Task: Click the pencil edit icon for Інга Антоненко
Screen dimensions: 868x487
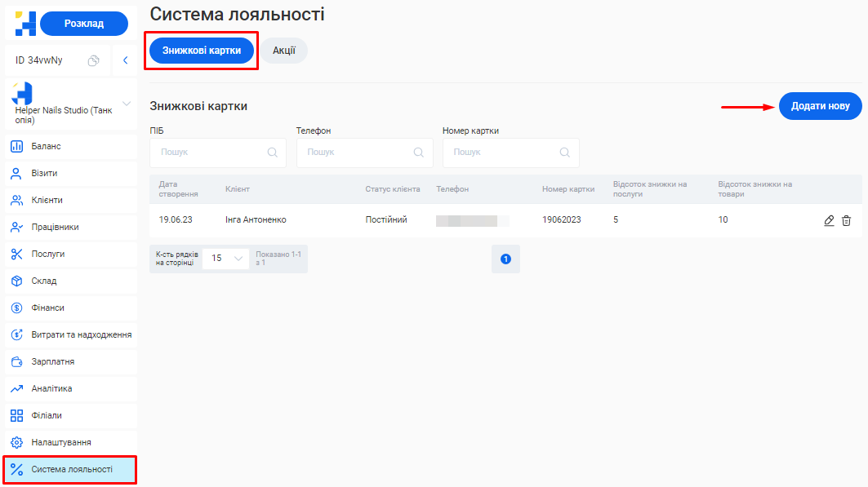Action: [x=829, y=220]
